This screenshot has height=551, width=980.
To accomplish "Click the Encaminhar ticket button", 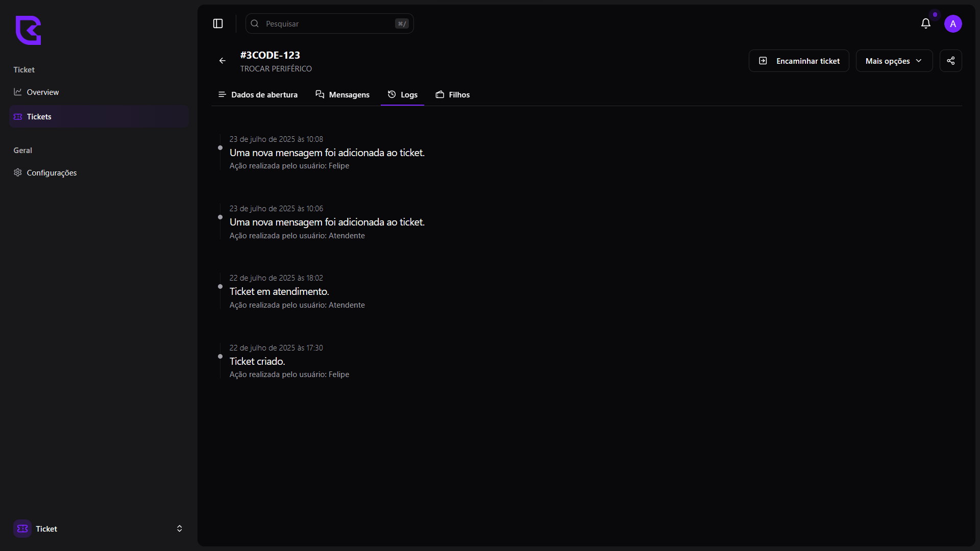I will pos(798,61).
